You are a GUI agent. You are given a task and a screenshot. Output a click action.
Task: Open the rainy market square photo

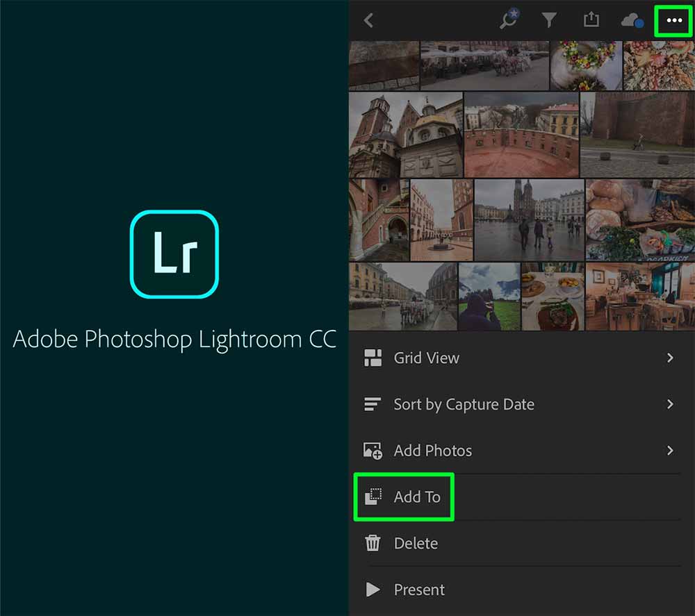click(529, 219)
